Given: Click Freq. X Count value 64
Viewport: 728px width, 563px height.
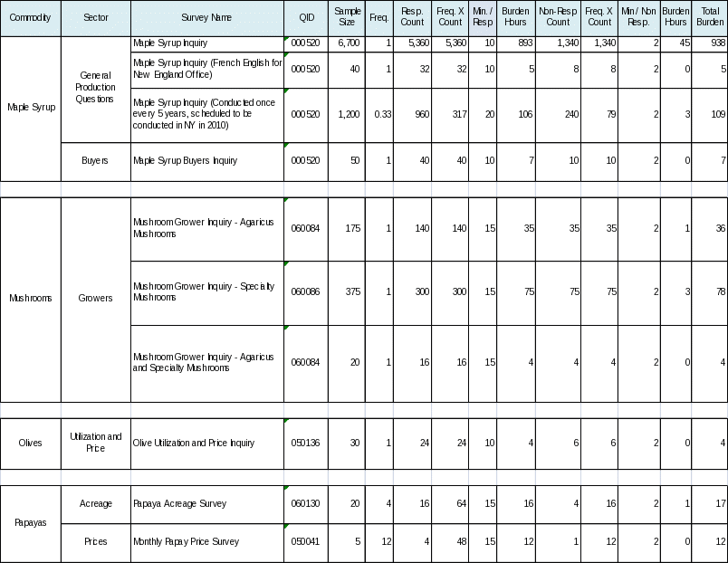Looking at the screenshot, I should 450,504.
